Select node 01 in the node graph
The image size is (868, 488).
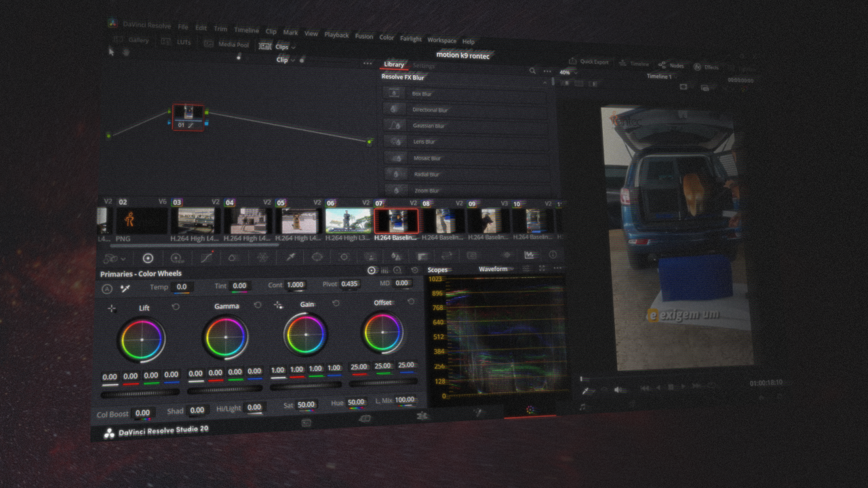188,117
